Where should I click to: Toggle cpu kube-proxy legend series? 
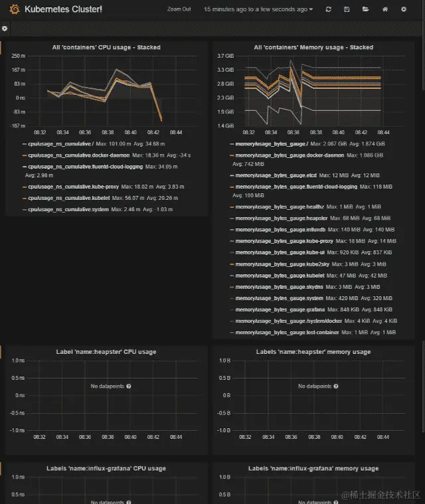click(73, 187)
